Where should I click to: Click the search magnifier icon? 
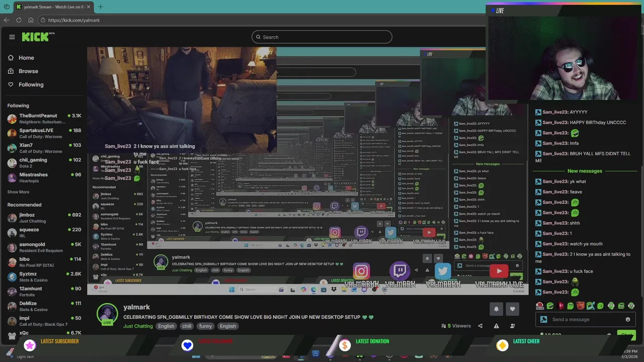[x=258, y=37]
